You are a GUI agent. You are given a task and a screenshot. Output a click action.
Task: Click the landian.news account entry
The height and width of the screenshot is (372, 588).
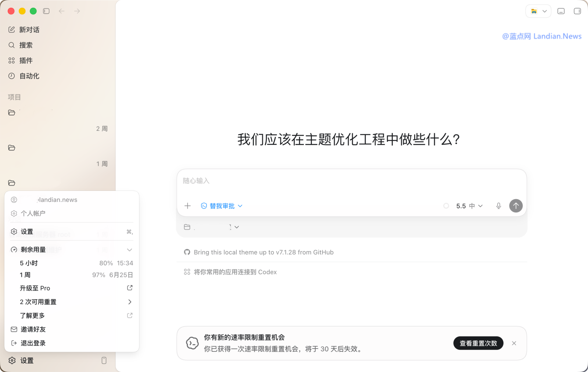point(72,200)
